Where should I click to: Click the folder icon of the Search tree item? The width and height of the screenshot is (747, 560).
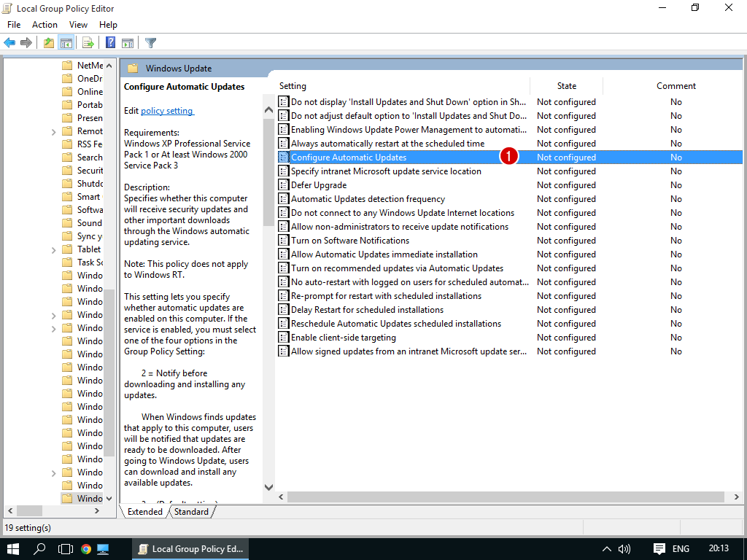(67, 157)
